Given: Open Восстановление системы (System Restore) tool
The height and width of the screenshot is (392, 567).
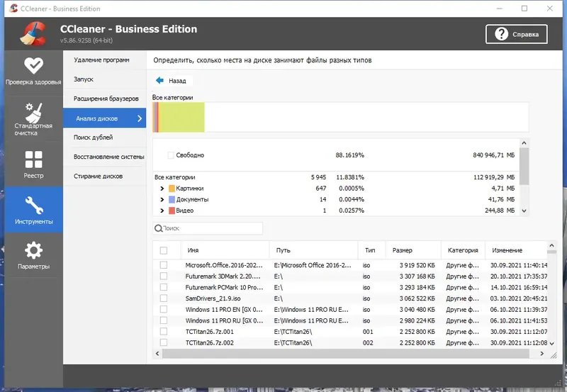Looking at the screenshot, I should click(105, 157).
